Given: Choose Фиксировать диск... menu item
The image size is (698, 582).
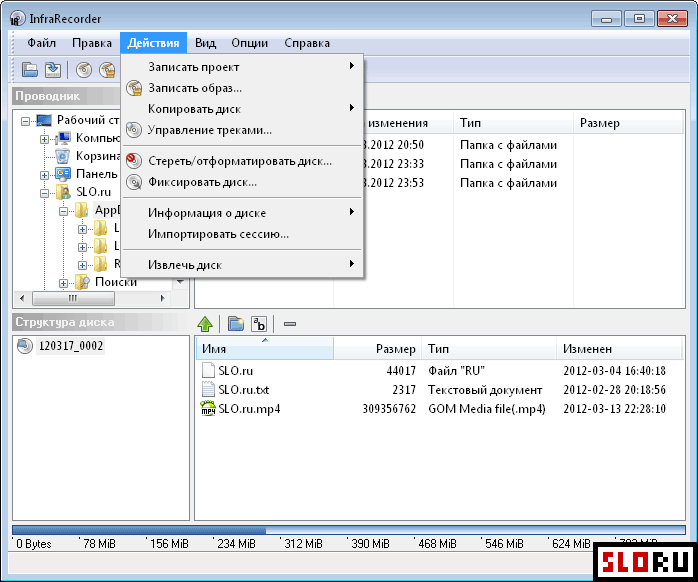Looking at the screenshot, I should pos(243,182).
